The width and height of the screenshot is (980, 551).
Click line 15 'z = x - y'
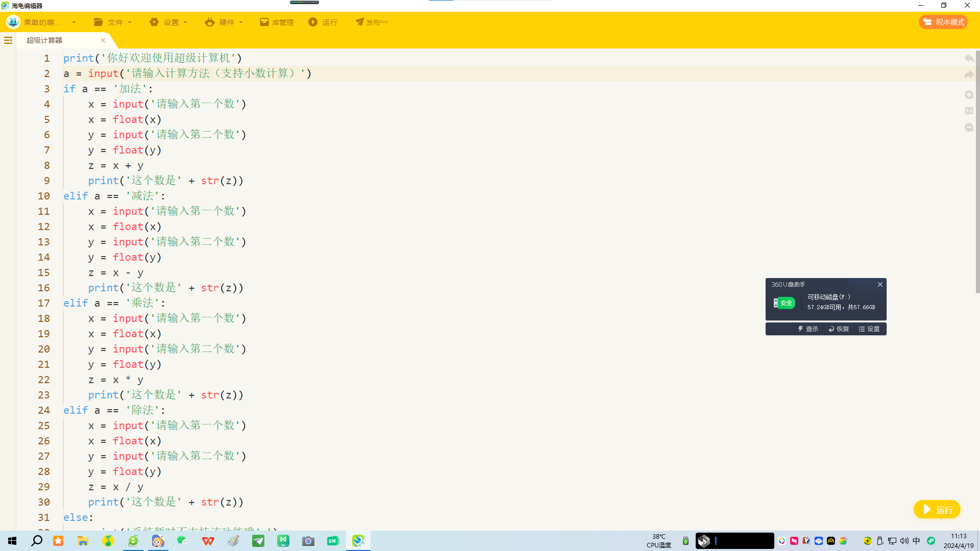pos(116,272)
